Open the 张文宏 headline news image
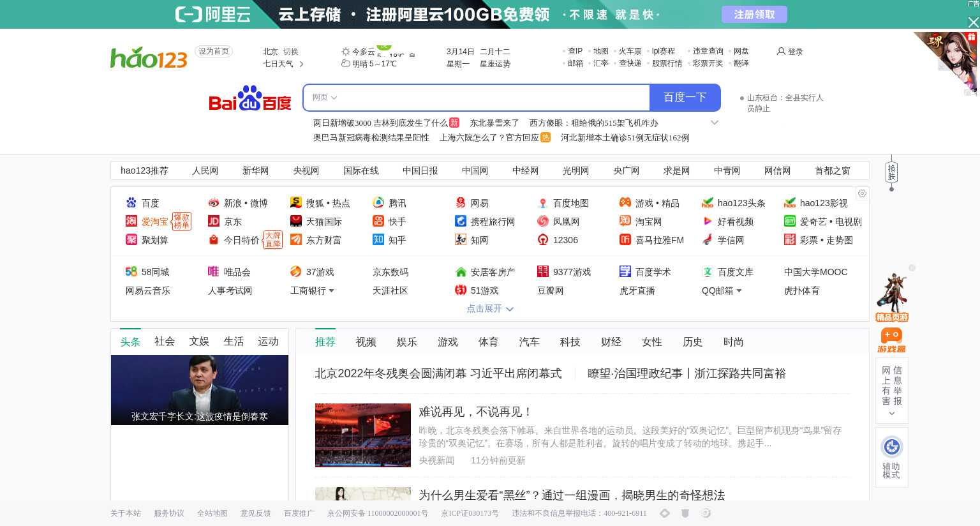980x526 pixels. pyautogui.click(x=200, y=390)
